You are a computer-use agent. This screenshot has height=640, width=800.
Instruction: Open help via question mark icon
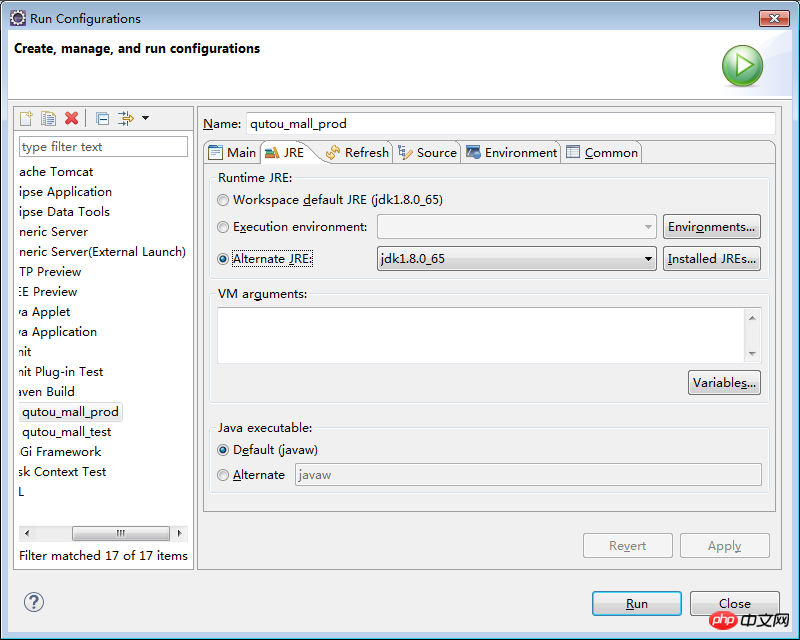[34, 602]
